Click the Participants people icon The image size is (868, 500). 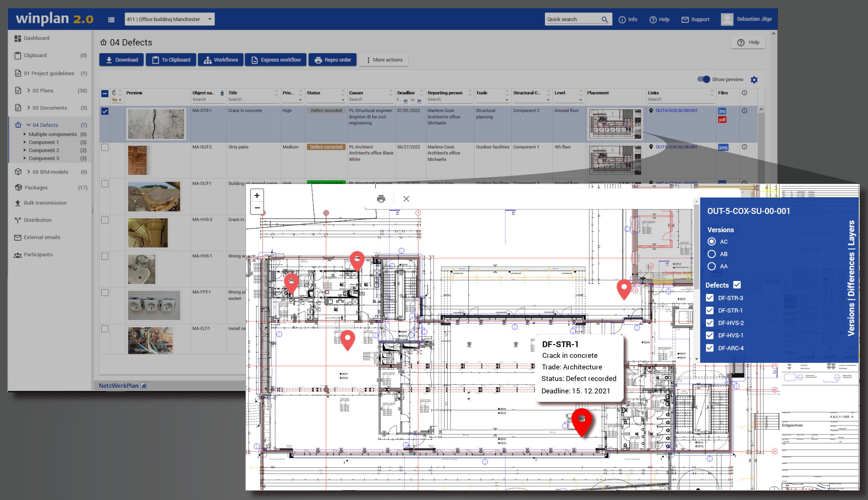[18, 255]
